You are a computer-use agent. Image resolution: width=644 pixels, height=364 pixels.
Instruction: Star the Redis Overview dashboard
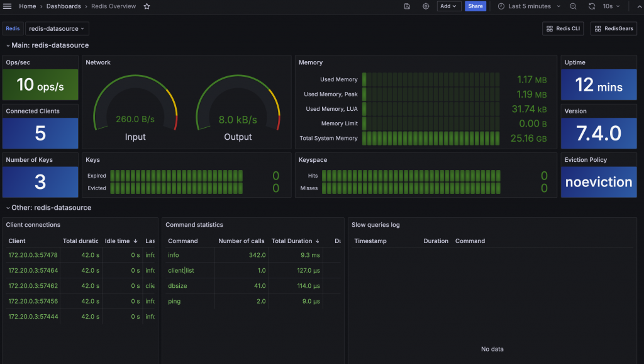coord(147,6)
